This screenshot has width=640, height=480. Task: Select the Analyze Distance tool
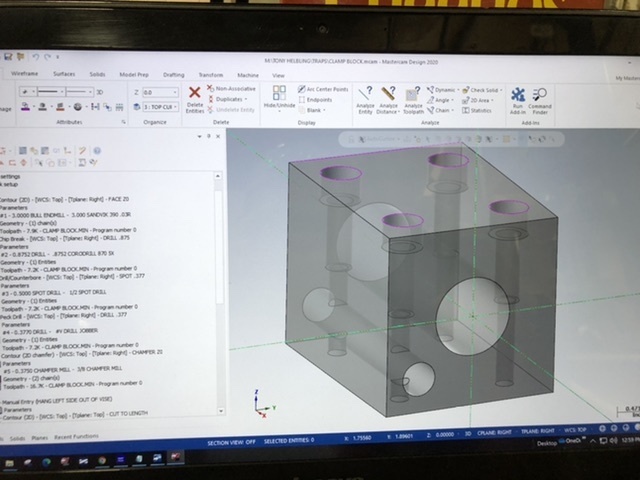(389, 98)
